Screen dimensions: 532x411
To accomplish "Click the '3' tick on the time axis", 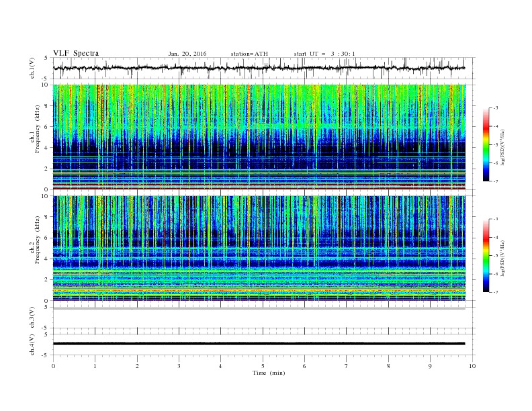I will click(179, 366).
